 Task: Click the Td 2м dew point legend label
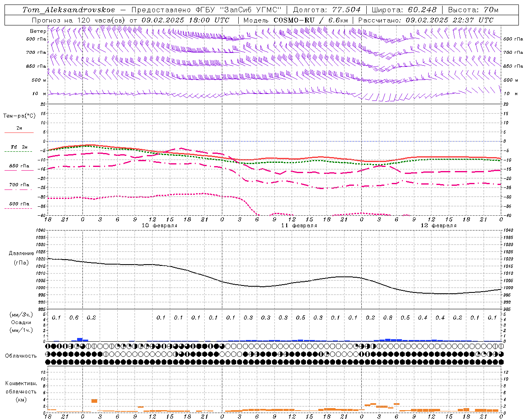19,147
